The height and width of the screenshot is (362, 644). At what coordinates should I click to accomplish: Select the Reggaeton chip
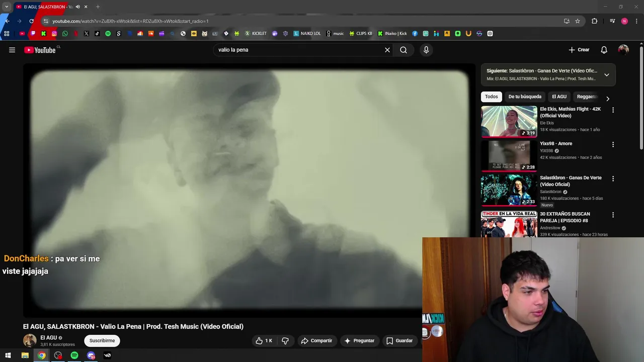coord(587,97)
